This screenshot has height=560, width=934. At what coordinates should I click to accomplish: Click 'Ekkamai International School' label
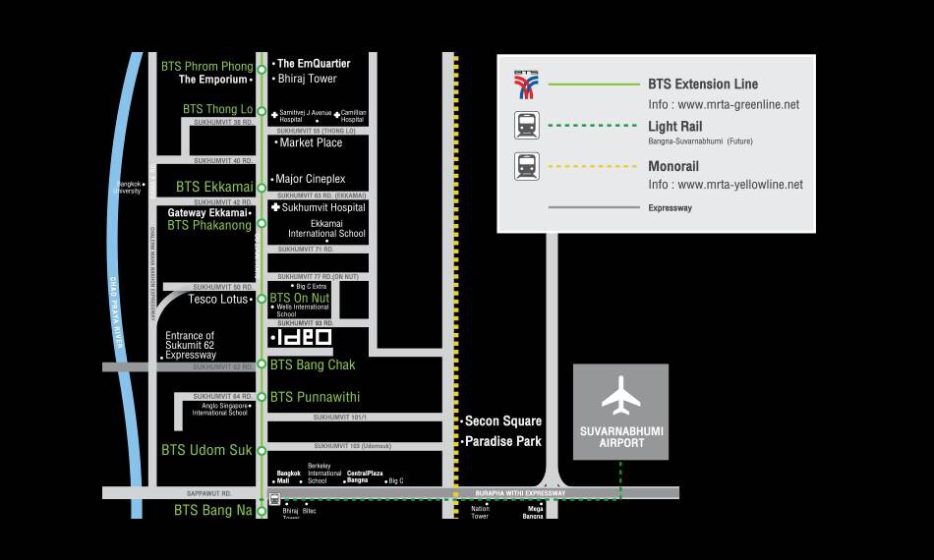tap(326, 229)
